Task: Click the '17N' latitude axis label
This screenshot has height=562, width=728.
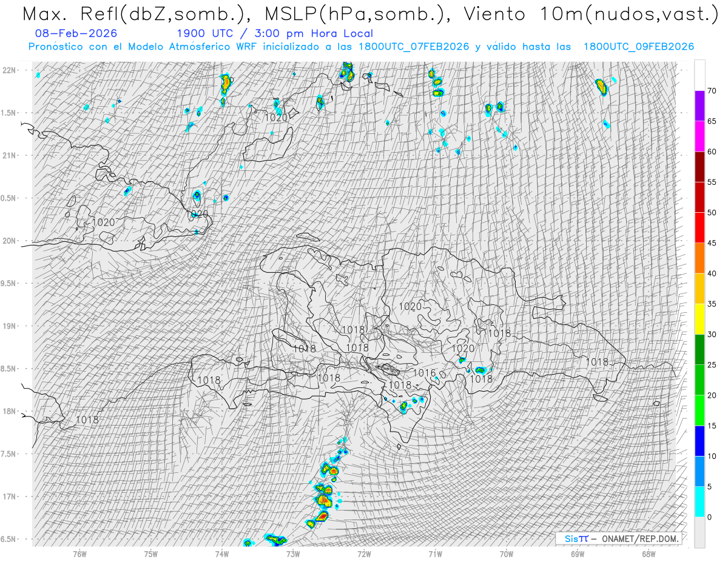Action: (9, 497)
